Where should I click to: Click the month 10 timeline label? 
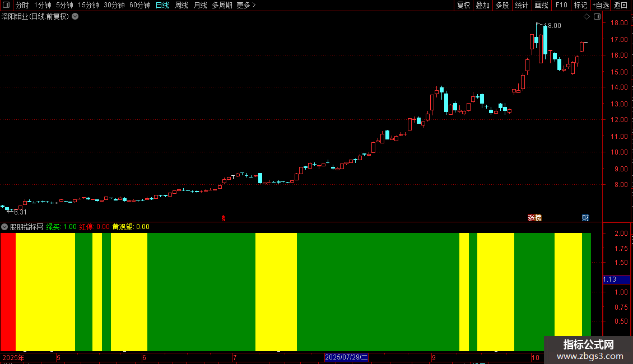coord(536,357)
